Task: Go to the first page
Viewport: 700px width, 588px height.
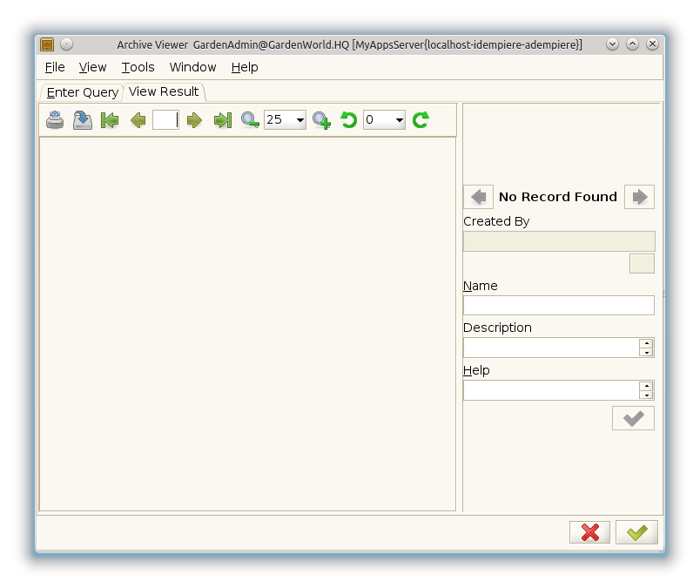Action: point(110,120)
